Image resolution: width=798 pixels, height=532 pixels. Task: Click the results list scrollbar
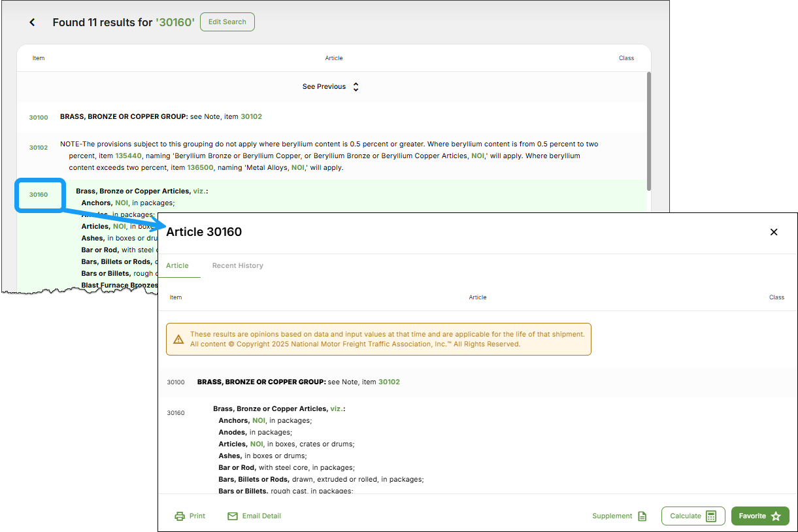click(x=648, y=131)
